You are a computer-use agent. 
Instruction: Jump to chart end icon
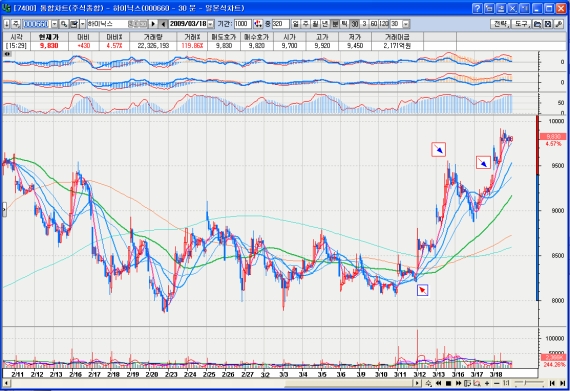coord(562,383)
